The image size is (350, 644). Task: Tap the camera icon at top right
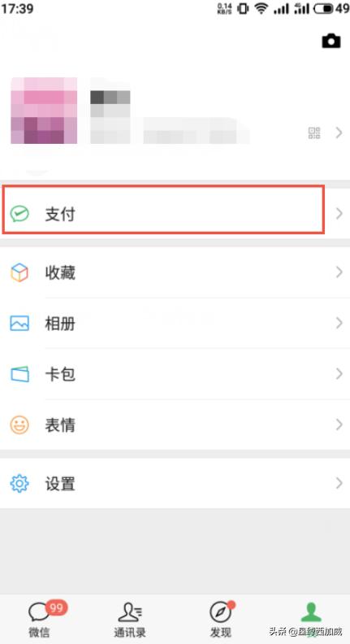coord(331,41)
